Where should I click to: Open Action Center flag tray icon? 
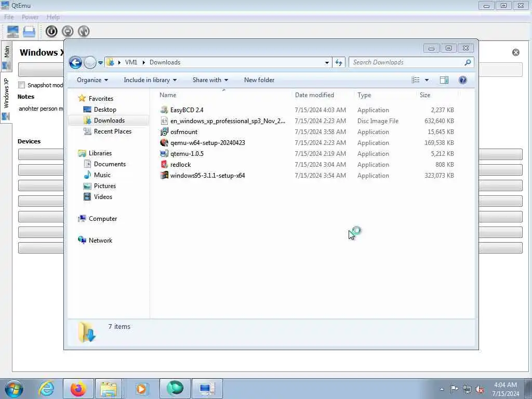(x=454, y=389)
